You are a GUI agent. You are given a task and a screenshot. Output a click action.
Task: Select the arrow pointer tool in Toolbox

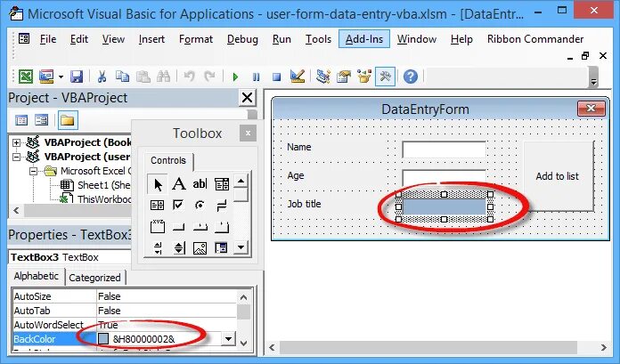(x=158, y=184)
